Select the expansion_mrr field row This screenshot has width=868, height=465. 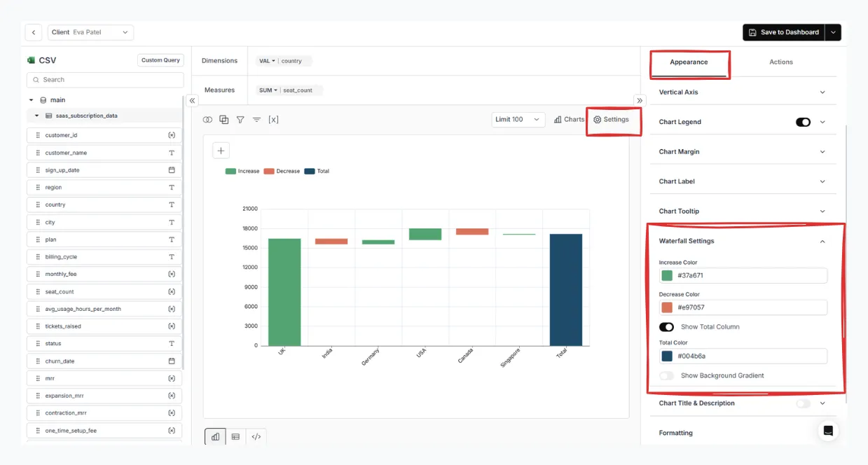[104, 396]
